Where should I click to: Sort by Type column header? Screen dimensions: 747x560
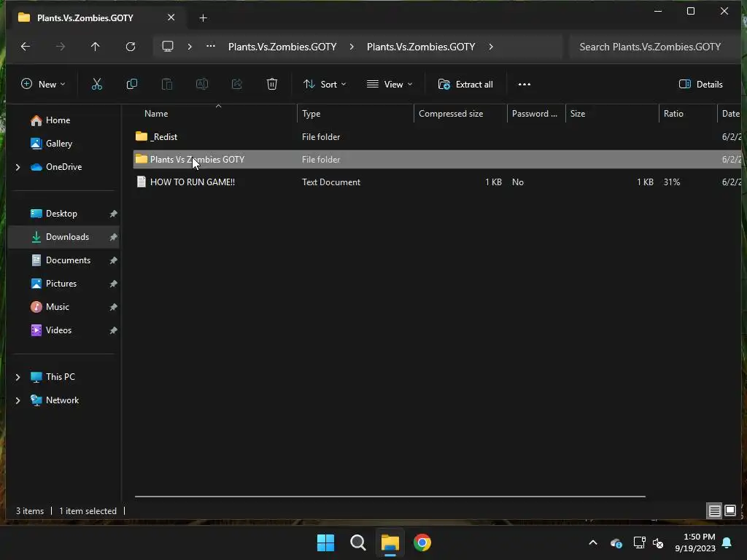(x=311, y=114)
